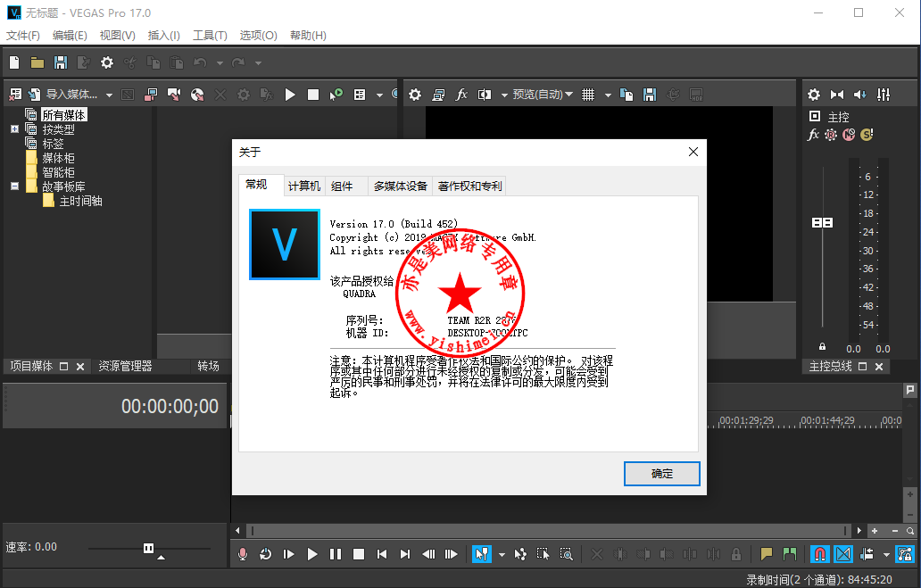Copy preview snapshot to clipboard
The image size is (921, 588).
(x=626, y=95)
